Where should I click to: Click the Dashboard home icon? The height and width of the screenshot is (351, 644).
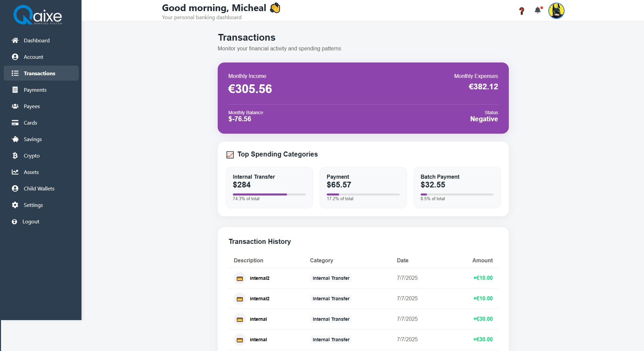(x=15, y=40)
